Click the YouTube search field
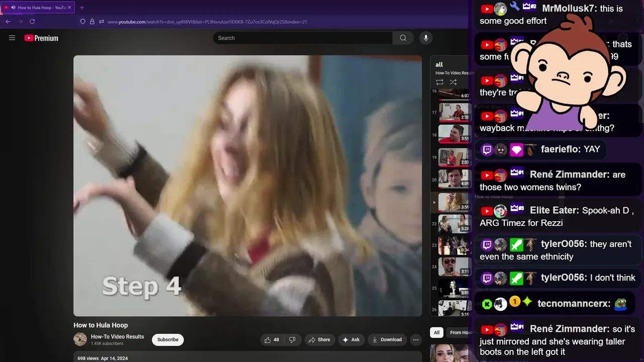 303,38
